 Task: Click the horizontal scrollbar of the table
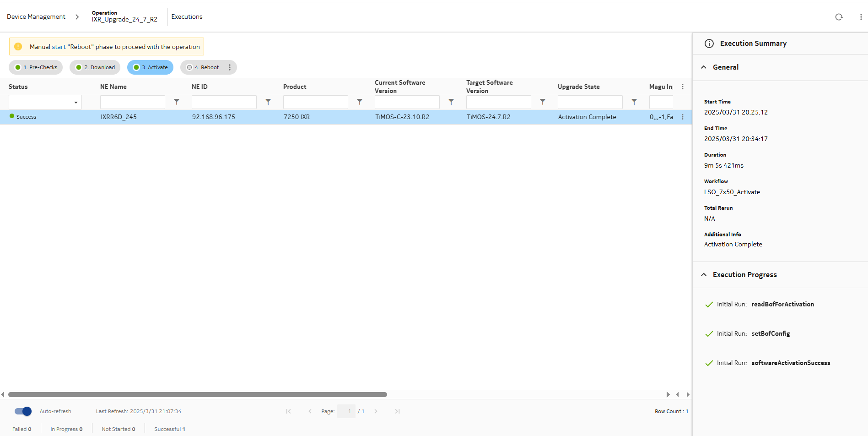(x=197, y=394)
